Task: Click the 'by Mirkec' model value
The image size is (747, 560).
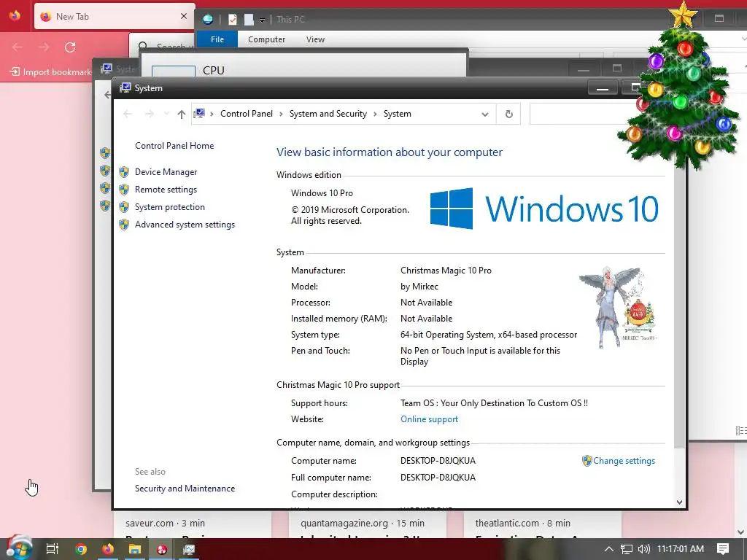Action: [x=419, y=287]
